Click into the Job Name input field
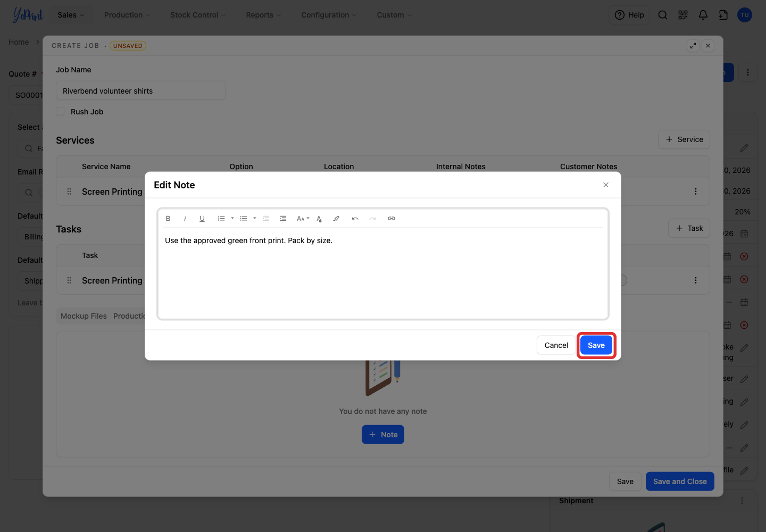The height and width of the screenshot is (532, 766). click(x=141, y=90)
